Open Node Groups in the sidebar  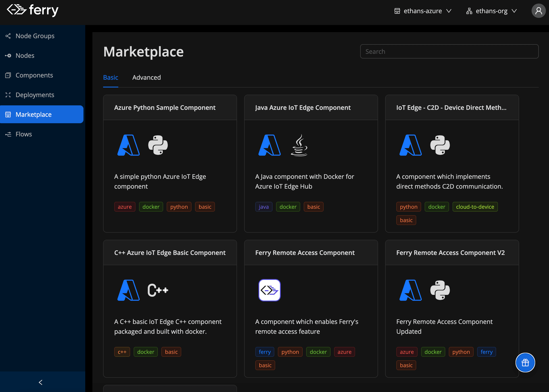tap(42, 36)
